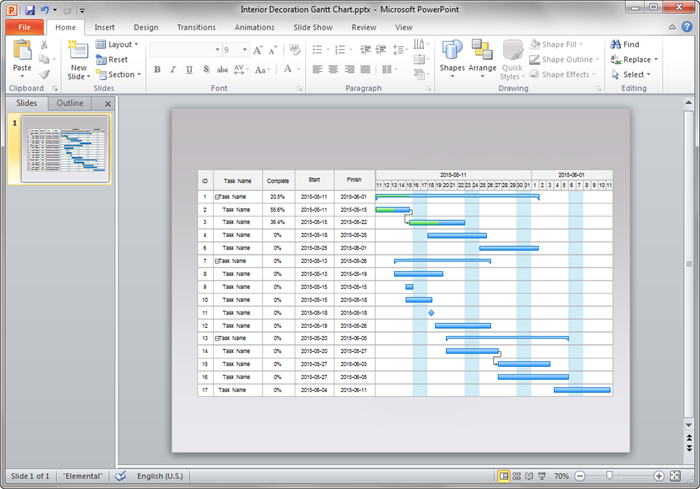Click the Reset slide button
Viewport: 700px width, 489px height.
click(112, 60)
